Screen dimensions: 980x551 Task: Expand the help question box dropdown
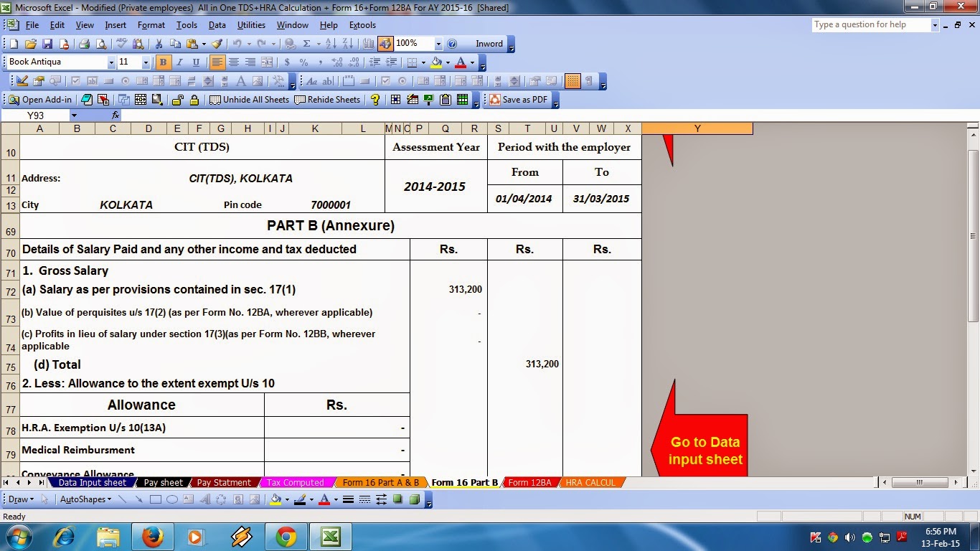tap(935, 25)
